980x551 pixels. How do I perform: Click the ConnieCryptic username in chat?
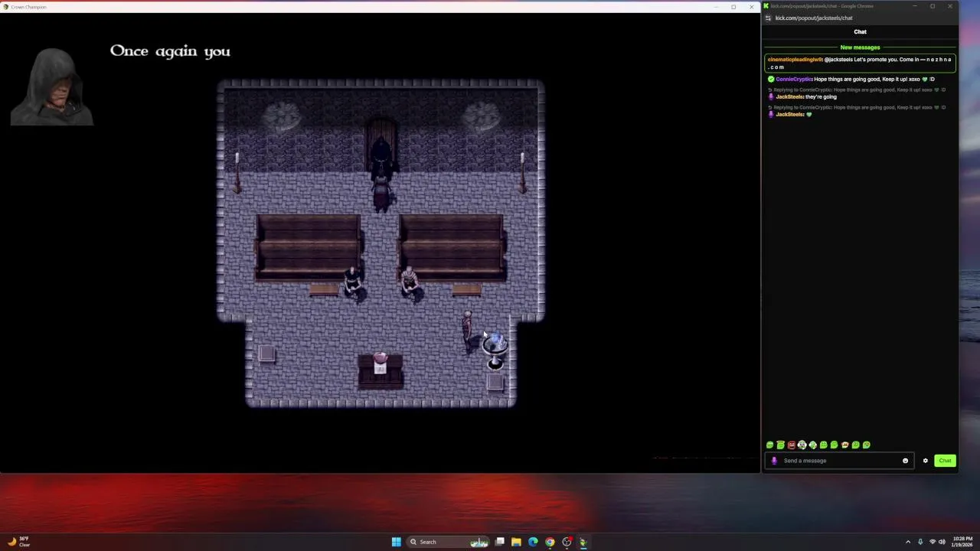794,79
